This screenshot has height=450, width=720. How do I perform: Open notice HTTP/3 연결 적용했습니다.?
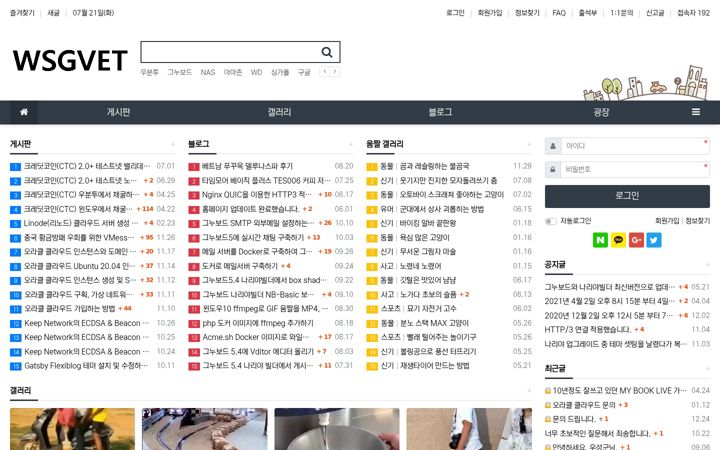pos(588,330)
